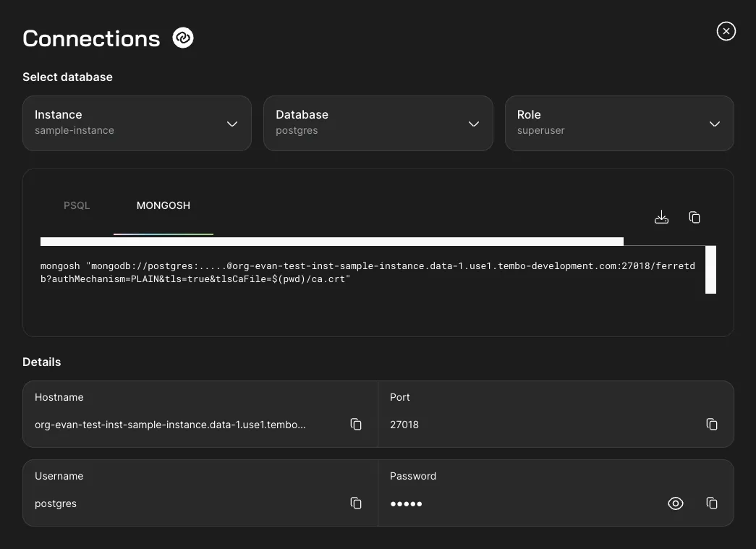Copy the mongosh connection string
The image size is (756, 549).
(695, 217)
